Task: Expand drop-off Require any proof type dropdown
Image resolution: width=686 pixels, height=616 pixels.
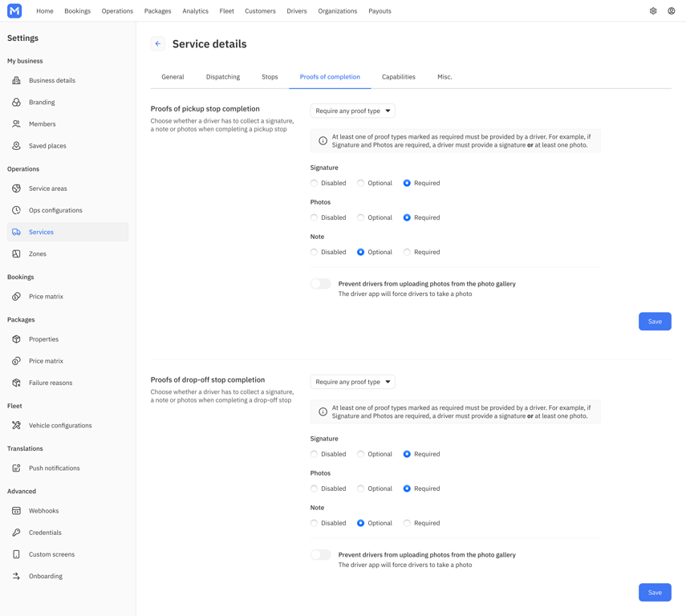Action: pos(352,382)
